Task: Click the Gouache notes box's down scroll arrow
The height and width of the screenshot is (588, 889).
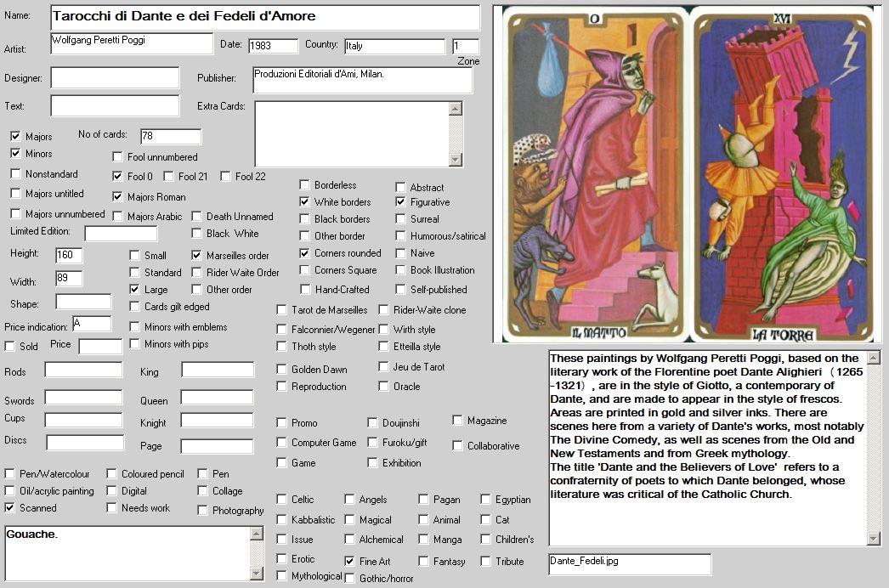Action: point(257,574)
